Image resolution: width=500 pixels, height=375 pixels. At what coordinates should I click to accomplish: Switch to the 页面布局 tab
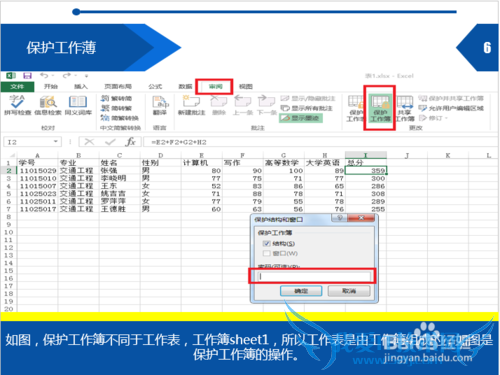pos(118,86)
